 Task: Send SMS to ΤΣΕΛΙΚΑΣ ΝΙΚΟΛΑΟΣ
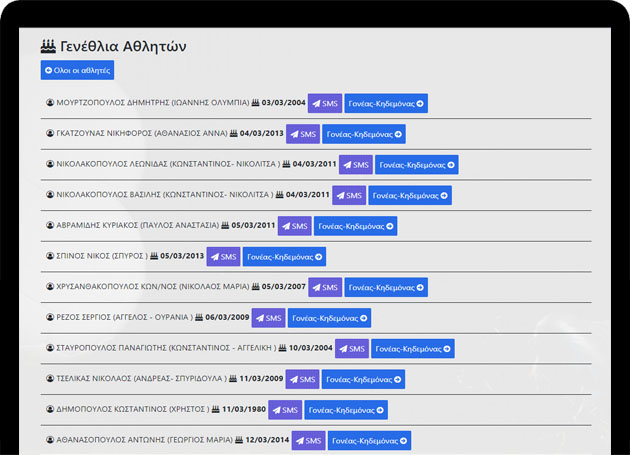[x=303, y=379]
